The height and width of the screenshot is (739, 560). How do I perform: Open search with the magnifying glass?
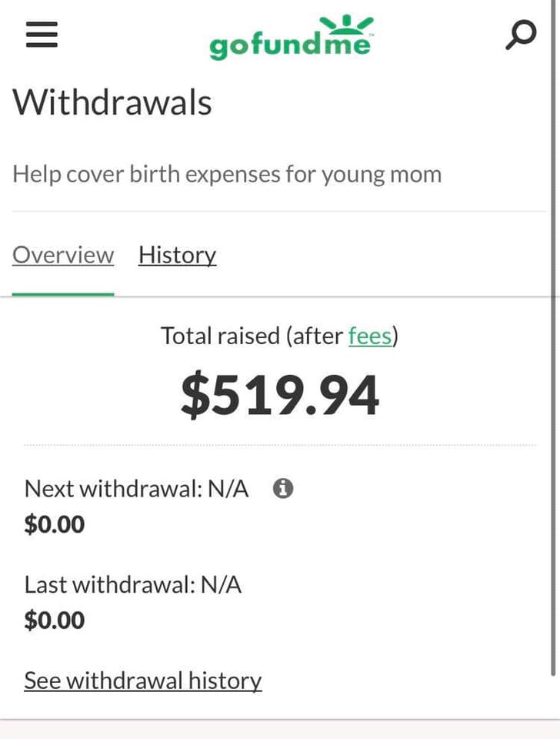pos(520,35)
